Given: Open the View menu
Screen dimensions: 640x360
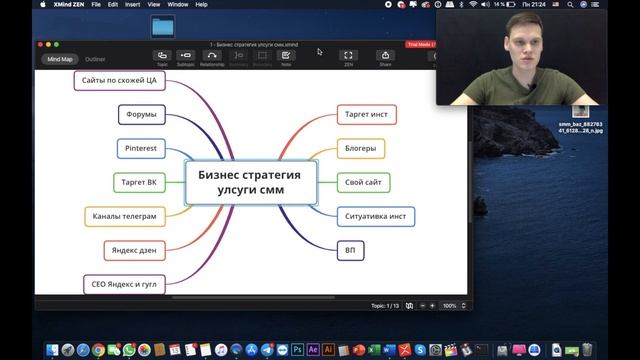Looking at the screenshot, I should [x=153, y=4].
